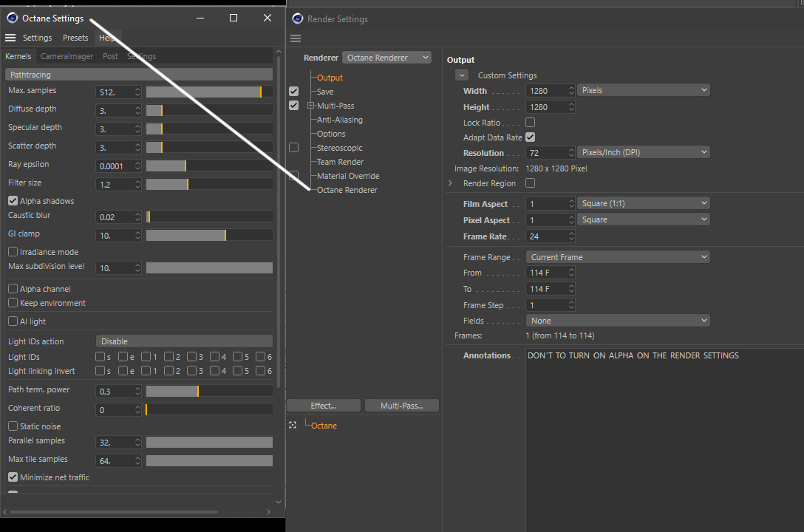The image size is (804, 532).
Task: Adjust the Max. samples slider
Action: [209, 92]
